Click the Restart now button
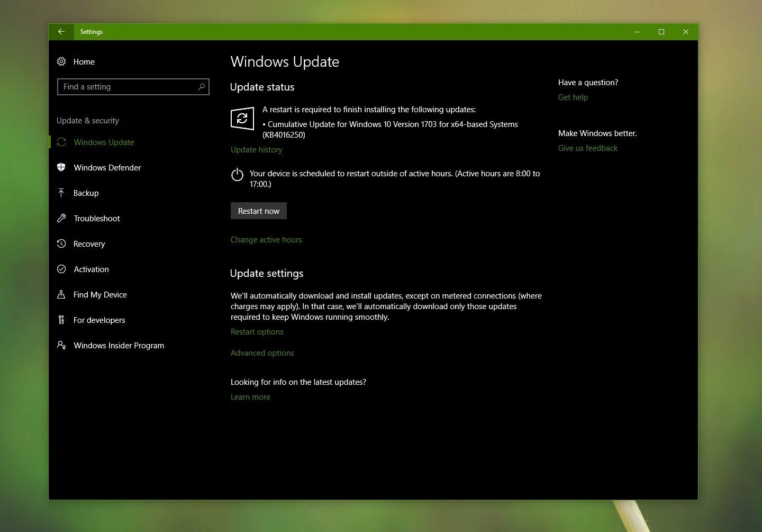 point(259,211)
